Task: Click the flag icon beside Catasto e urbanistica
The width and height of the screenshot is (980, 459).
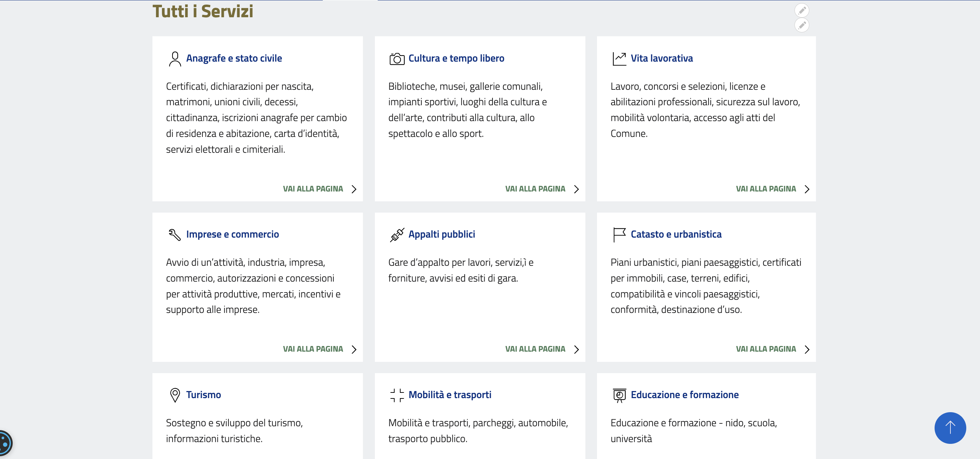Action: coord(619,235)
